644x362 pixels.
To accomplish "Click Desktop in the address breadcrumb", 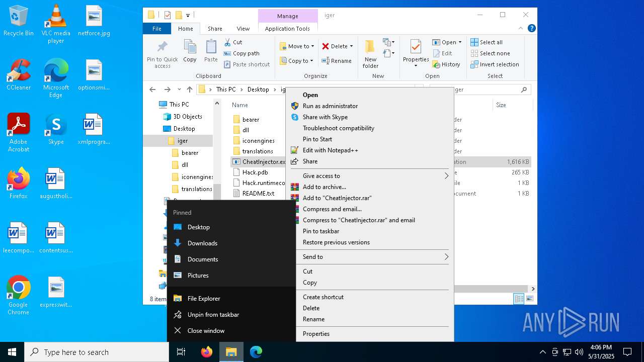I will pyautogui.click(x=258, y=89).
